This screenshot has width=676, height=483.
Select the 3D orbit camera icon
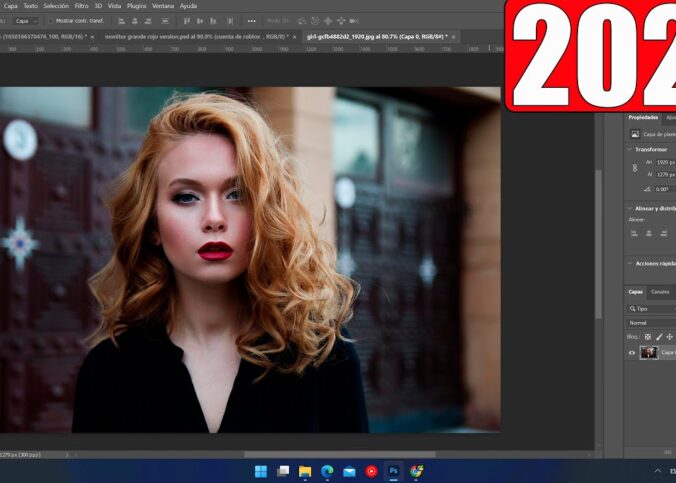302,21
